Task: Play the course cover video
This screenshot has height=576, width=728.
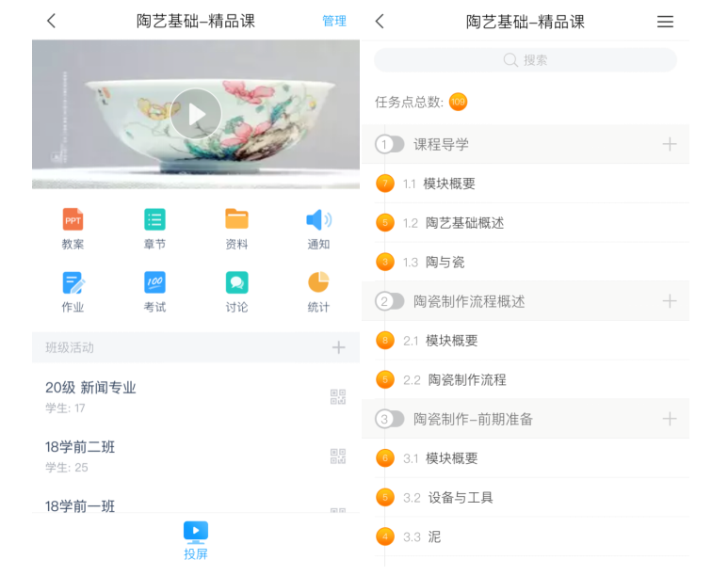Action: (x=196, y=114)
